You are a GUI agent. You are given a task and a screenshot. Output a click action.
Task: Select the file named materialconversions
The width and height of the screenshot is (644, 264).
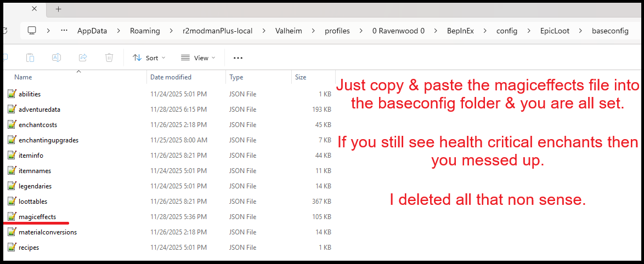point(48,232)
